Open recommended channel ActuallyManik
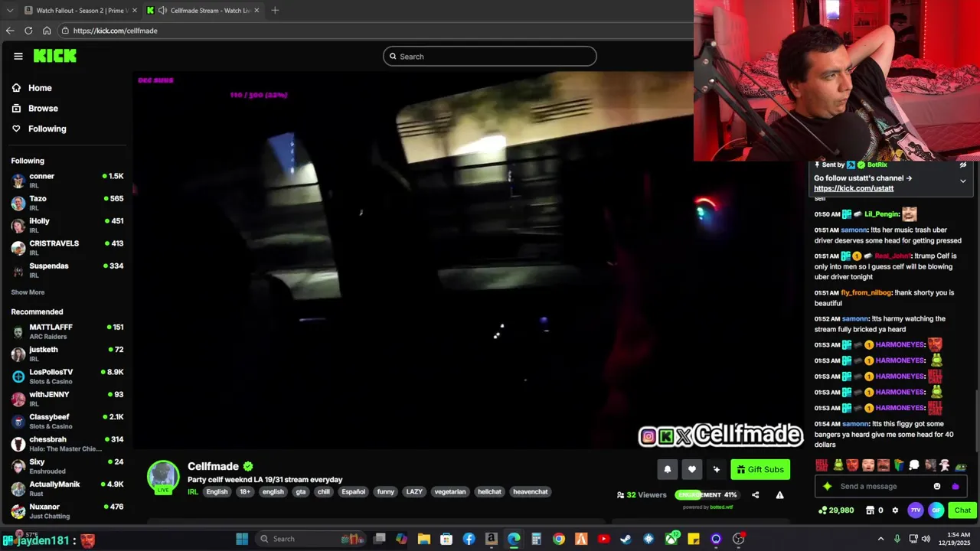 click(67, 488)
